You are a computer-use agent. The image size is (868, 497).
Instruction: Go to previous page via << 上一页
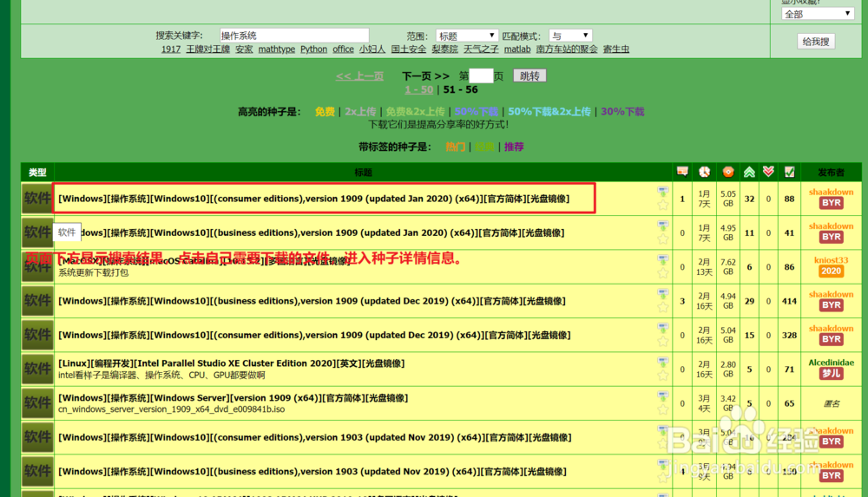pyautogui.click(x=359, y=75)
